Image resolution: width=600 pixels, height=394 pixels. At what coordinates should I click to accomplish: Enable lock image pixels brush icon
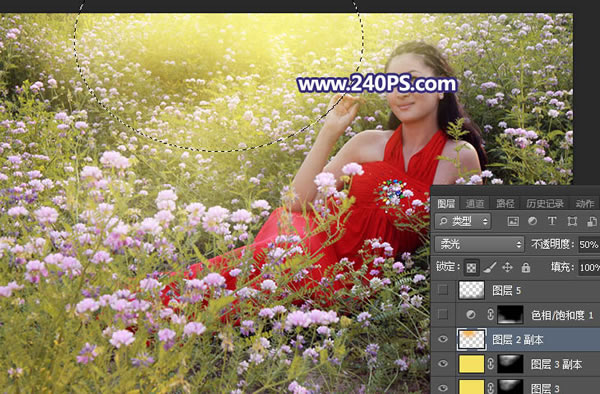point(489,267)
